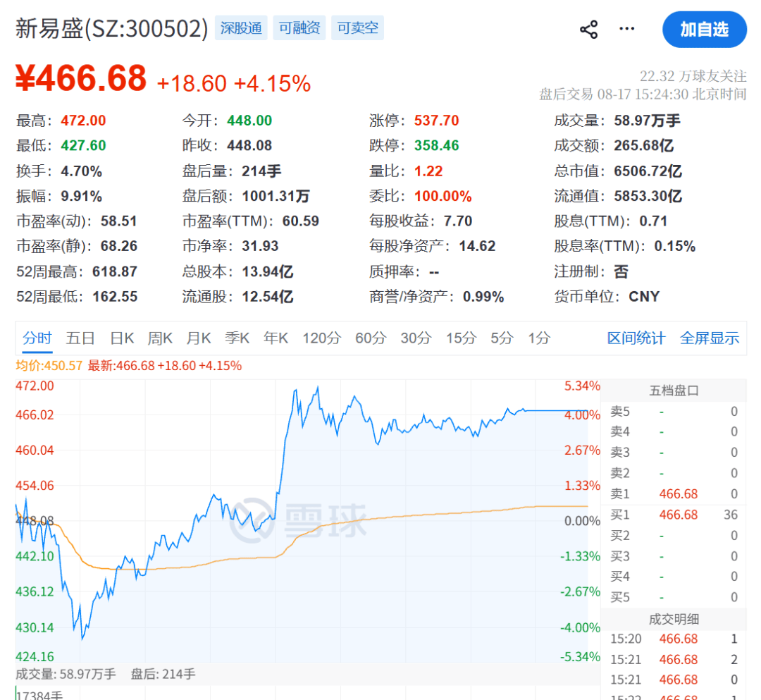Image resolution: width=761 pixels, height=700 pixels.
Task: Click the 52周最低 value 162.55
Action: 115,297
